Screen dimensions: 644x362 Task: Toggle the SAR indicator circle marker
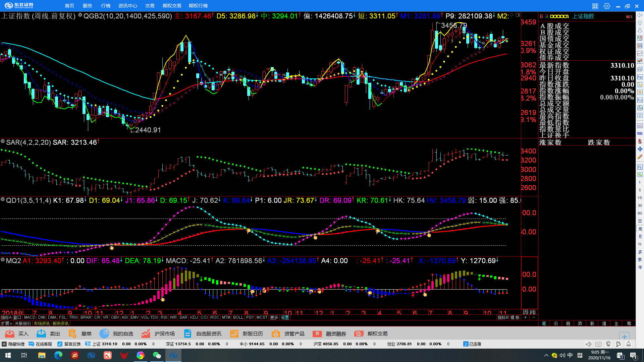(3, 141)
